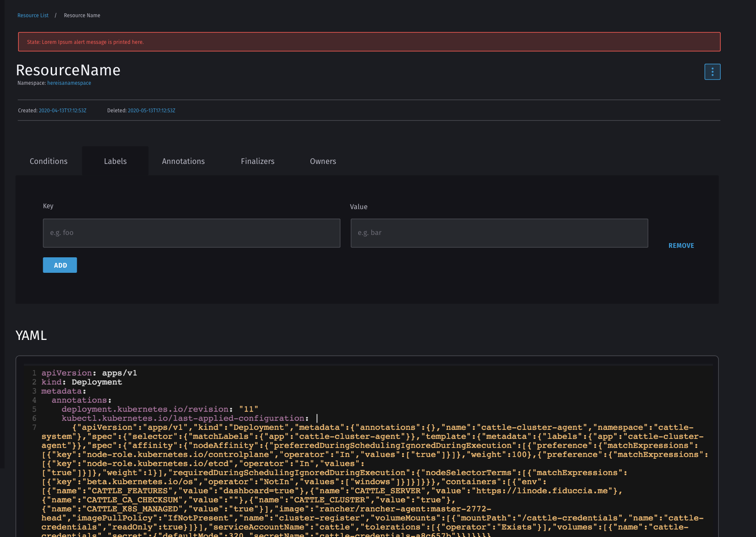
Task: Open the three-dot actions menu
Action: click(x=713, y=72)
